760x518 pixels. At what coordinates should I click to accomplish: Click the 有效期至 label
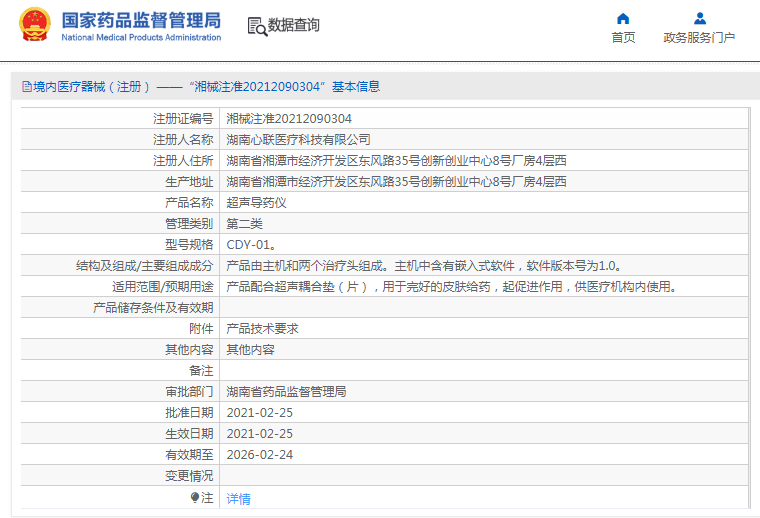189,455
